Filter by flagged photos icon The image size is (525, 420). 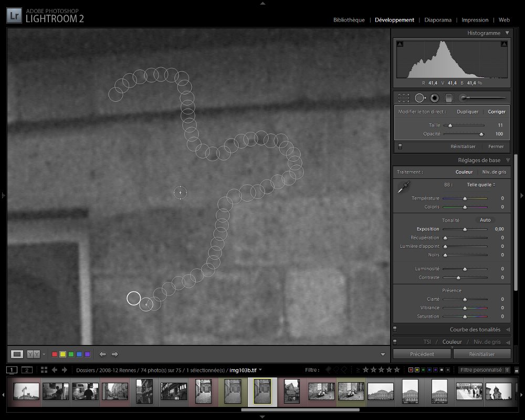pos(329,370)
